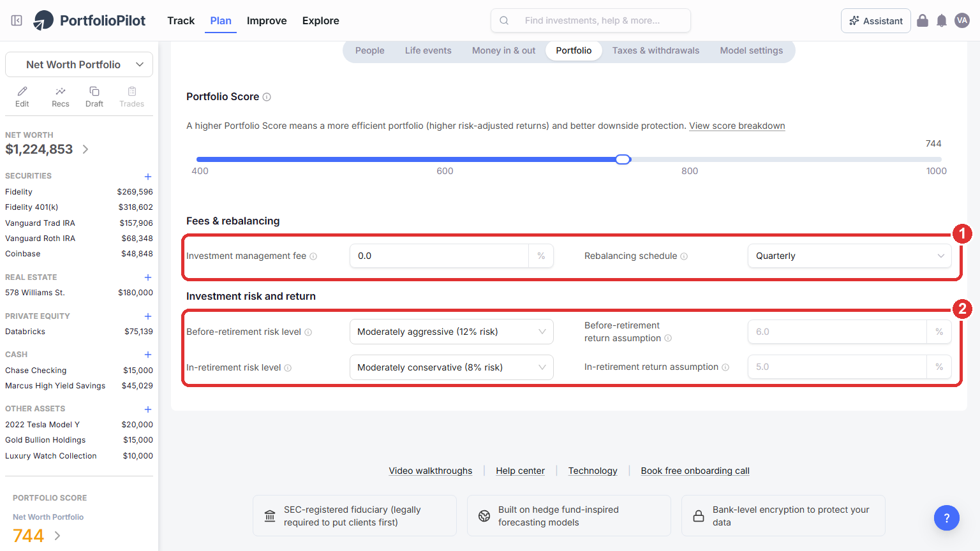
Task: Click Book free onboarding call
Action: [695, 471]
